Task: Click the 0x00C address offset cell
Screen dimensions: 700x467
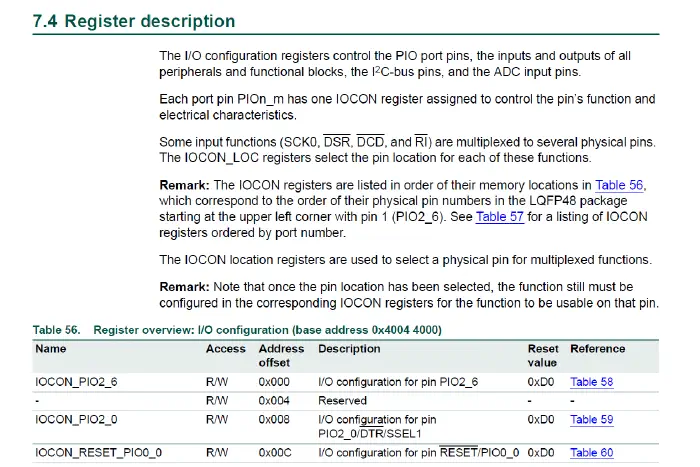Action: coord(274,453)
